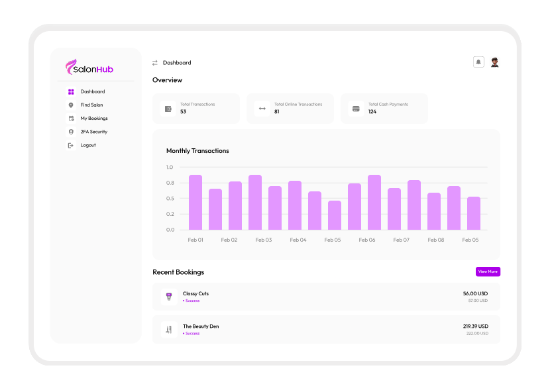Click the Total Online Transactions arrows icon
The height and width of the screenshot is (392, 550).
pos(262,109)
